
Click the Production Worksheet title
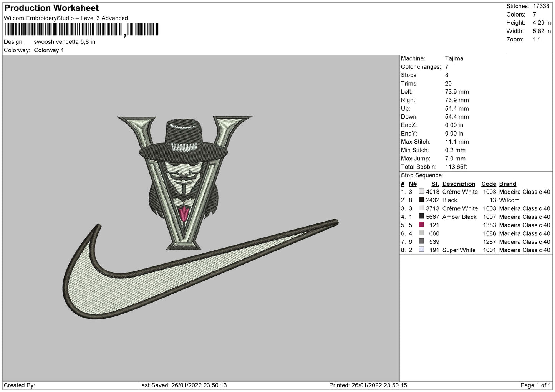click(51, 8)
